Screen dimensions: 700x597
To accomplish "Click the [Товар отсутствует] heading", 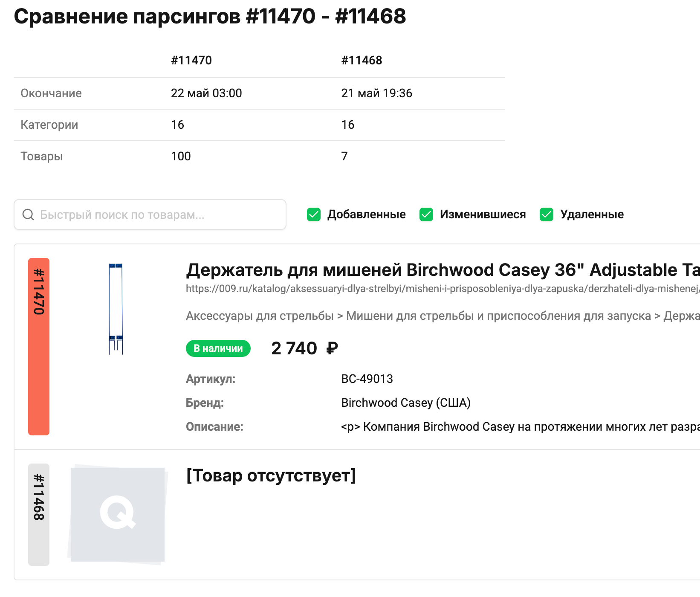I will click(x=271, y=475).
